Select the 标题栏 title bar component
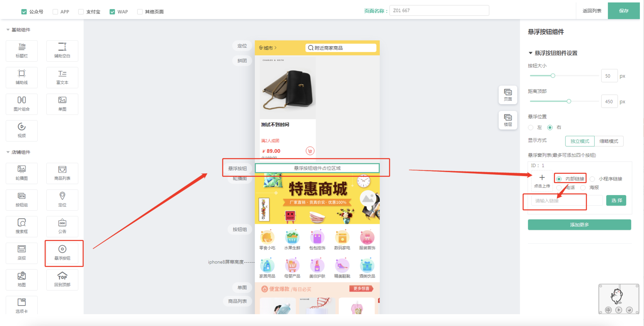 22,51
